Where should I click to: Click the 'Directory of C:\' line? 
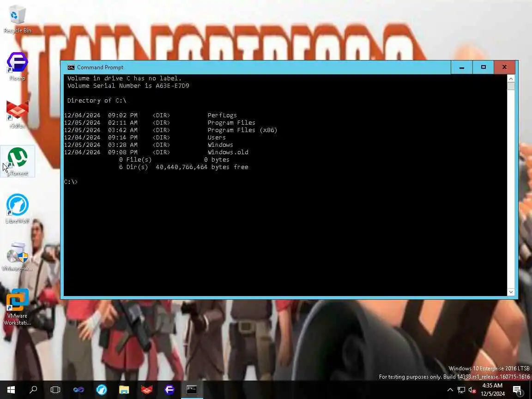(x=97, y=100)
